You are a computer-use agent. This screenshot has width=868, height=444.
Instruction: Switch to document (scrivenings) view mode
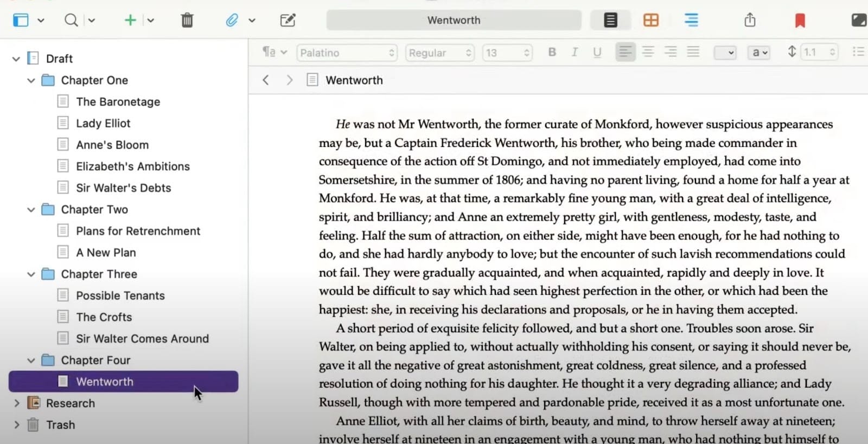(610, 21)
